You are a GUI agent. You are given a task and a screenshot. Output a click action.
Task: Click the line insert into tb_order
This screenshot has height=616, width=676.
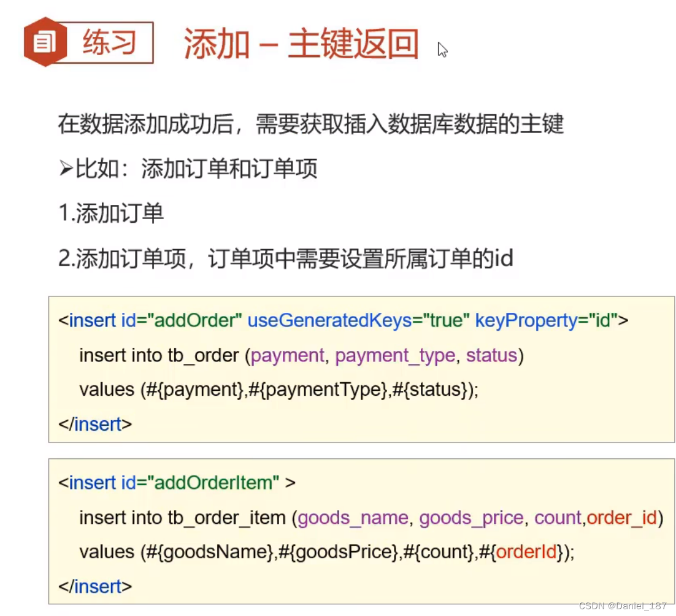tap(301, 356)
